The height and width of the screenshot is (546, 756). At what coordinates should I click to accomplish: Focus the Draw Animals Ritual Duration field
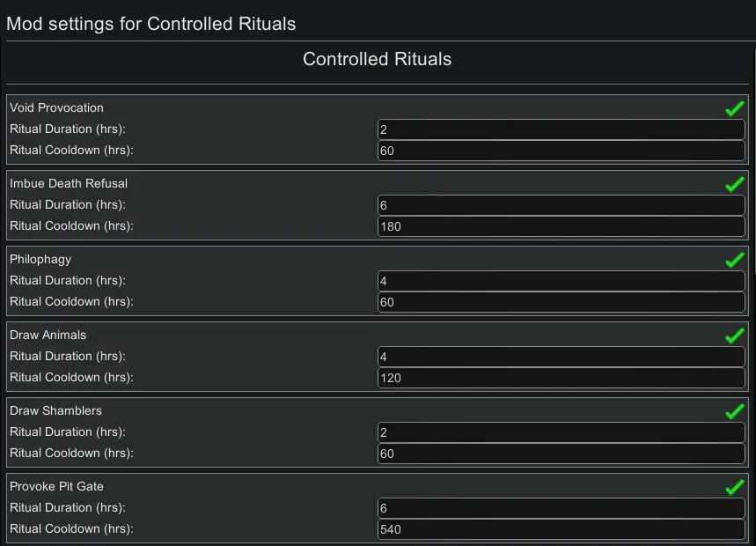point(561,357)
